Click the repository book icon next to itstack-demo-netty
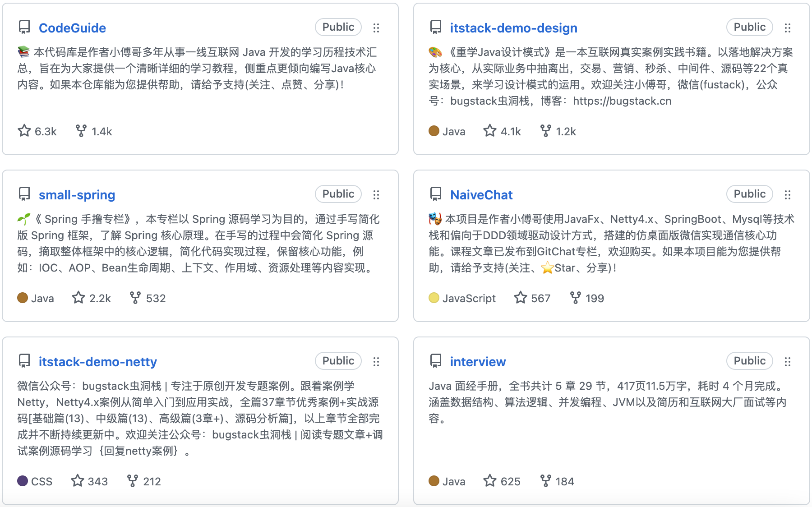This screenshot has height=507, width=812. (x=24, y=361)
